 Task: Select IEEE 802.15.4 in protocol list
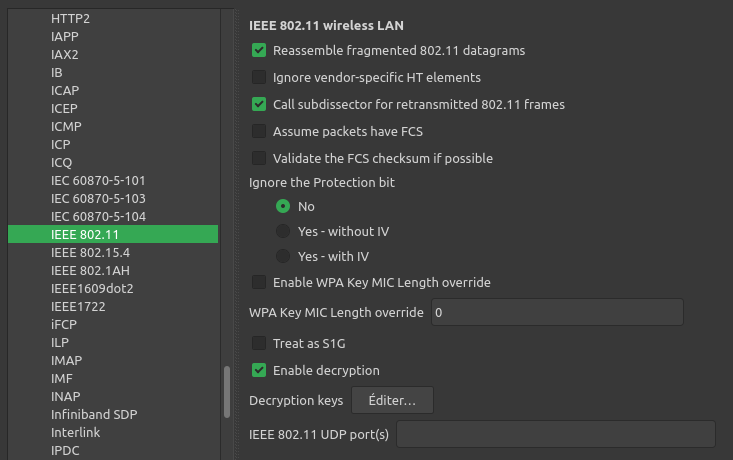tap(79, 252)
